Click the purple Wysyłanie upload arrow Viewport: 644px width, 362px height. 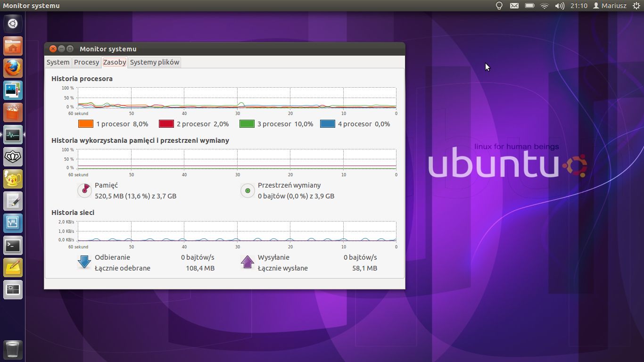[x=248, y=262]
